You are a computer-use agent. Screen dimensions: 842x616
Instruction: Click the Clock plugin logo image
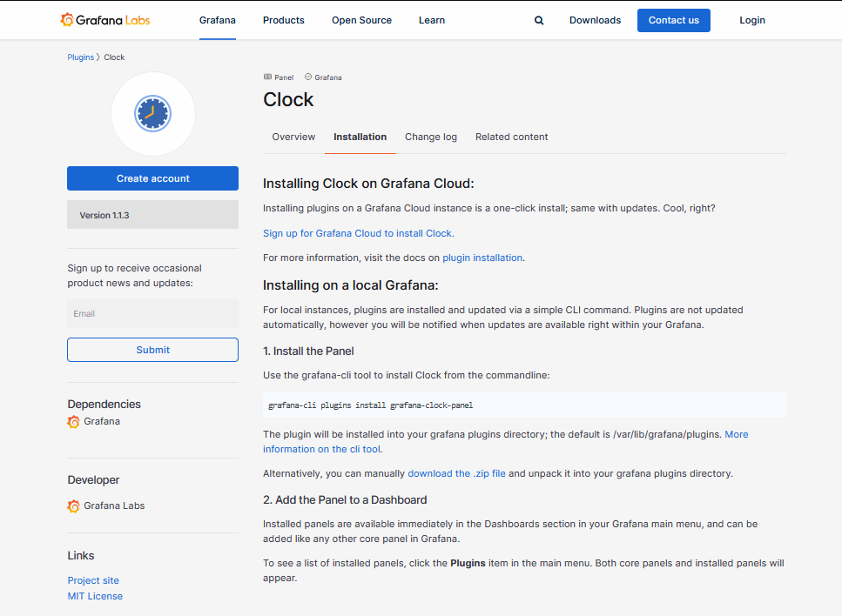[153, 114]
